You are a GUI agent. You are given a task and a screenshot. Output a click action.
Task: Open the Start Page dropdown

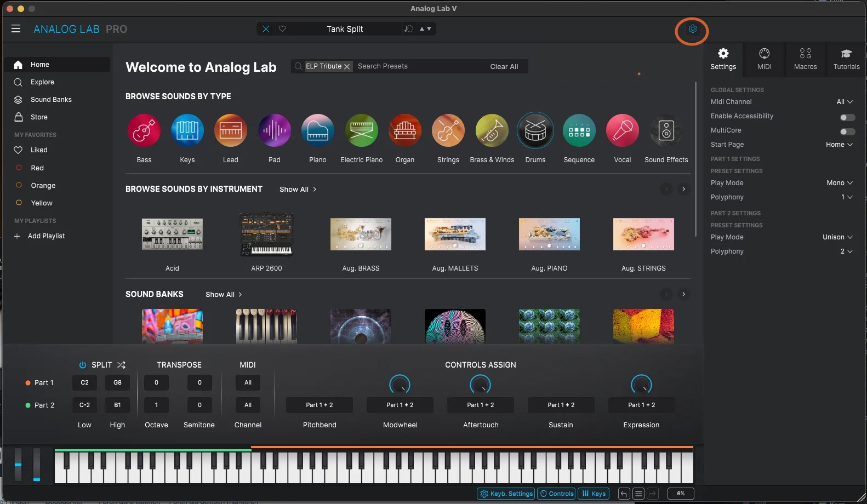coord(839,145)
